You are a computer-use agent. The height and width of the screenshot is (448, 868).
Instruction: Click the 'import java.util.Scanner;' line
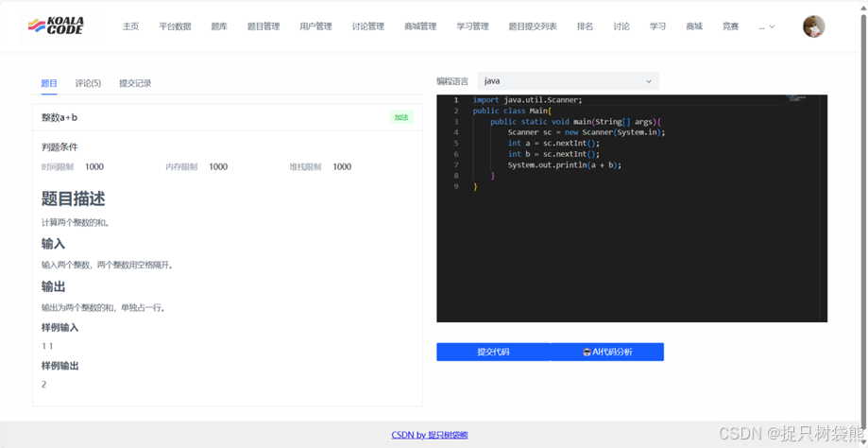point(528,100)
